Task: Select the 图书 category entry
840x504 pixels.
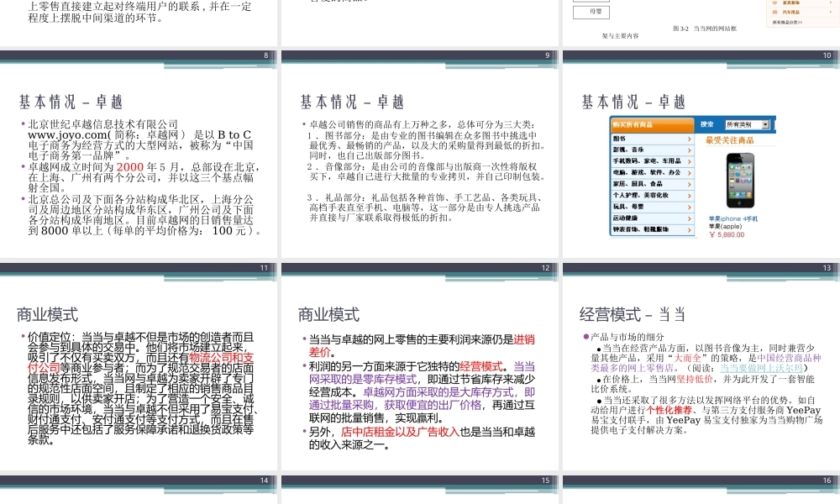Action: [617, 139]
